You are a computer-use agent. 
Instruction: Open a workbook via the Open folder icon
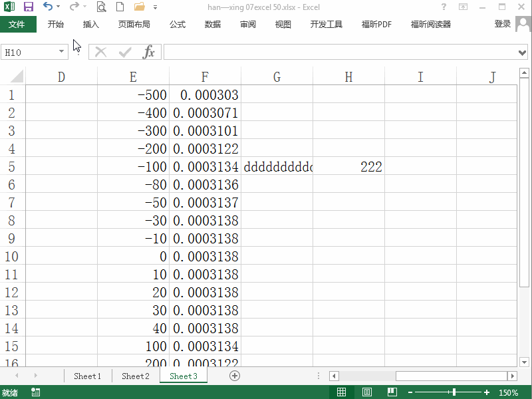(x=138, y=7)
